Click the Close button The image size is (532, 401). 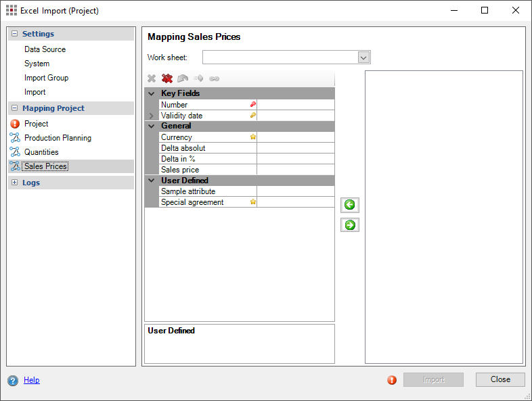(x=500, y=379)
